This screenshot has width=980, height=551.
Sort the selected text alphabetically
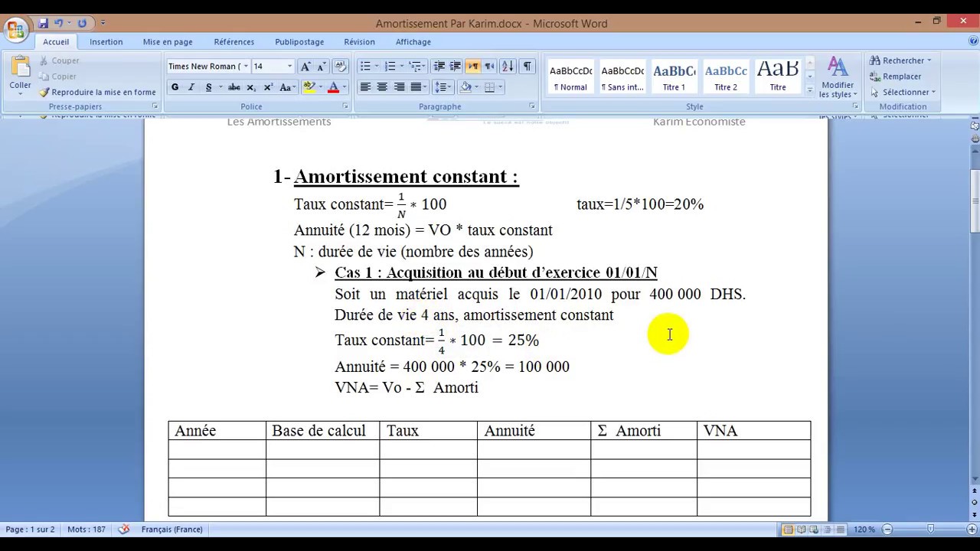(x=508, y=67)
